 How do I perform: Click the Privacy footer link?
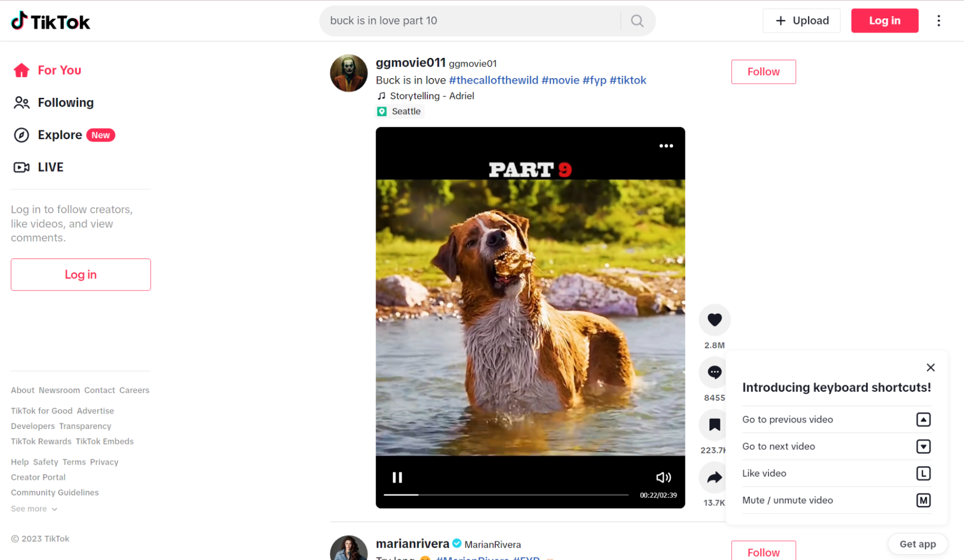[104, 462]
